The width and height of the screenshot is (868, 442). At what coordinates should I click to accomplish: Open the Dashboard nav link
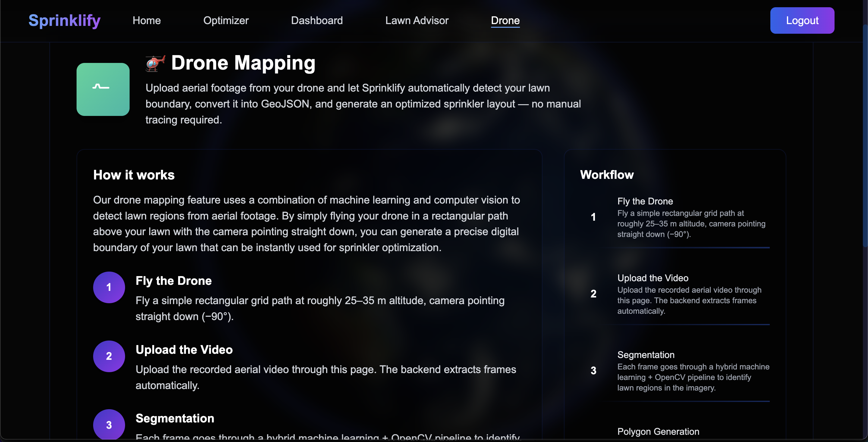coord(317,20)
